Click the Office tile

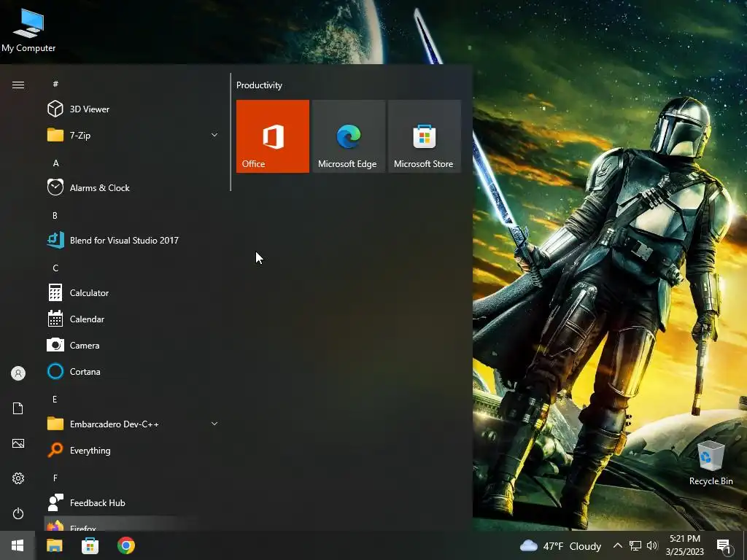point(273,136)
